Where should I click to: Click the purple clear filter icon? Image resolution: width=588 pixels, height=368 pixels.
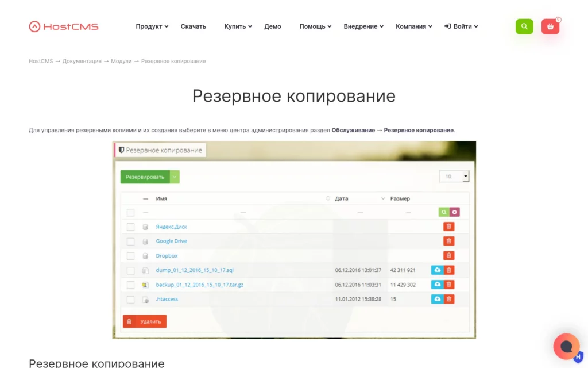point(455,212)
